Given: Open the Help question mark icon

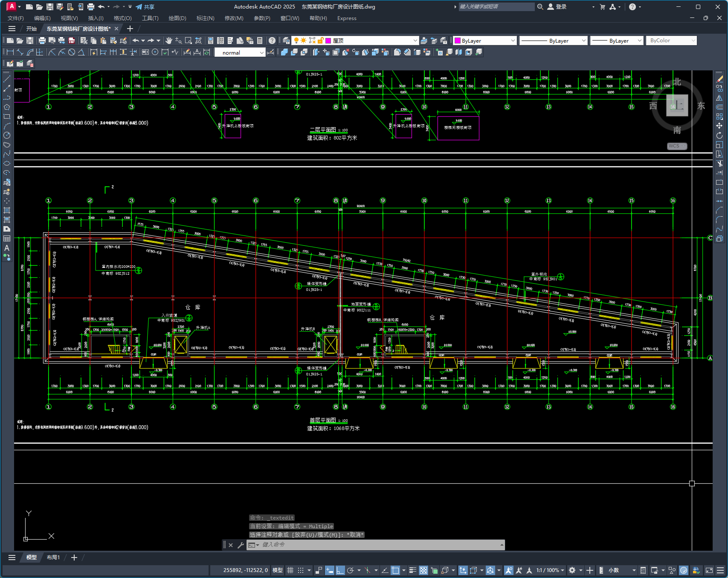Looking at the screenshot, I should point(272,41).
